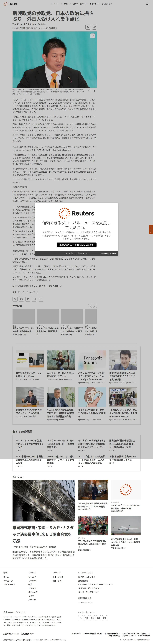
Task: Open リーダーシップチーム footer link
Action: point(89,592)
